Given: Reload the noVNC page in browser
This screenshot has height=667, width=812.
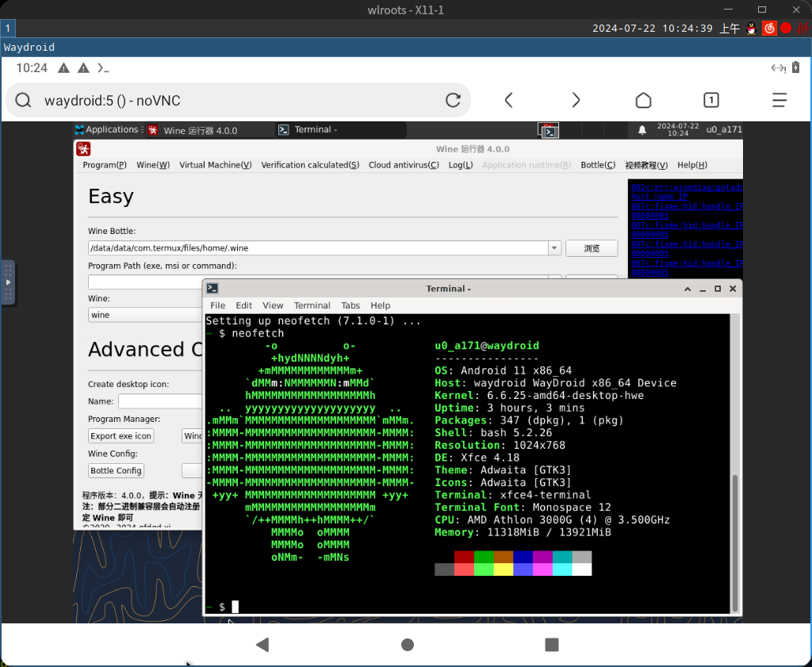Looking at the screenshot, I should [453, 100].
